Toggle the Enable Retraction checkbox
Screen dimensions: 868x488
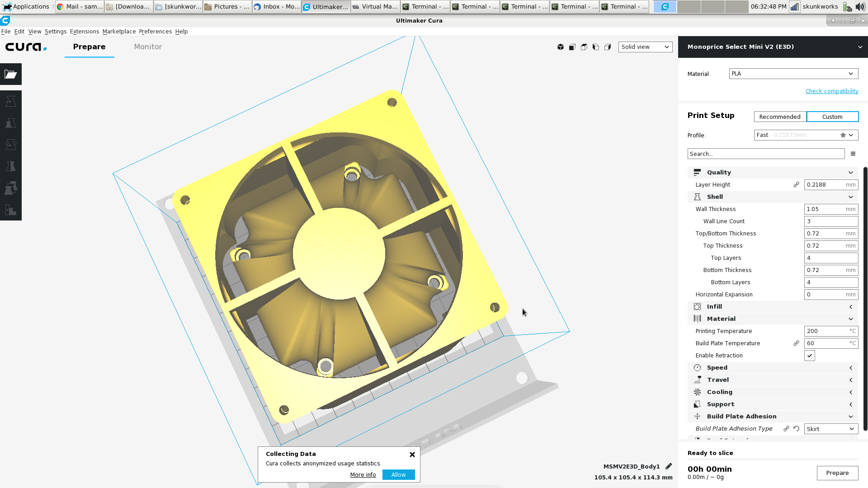click(809, 356)
